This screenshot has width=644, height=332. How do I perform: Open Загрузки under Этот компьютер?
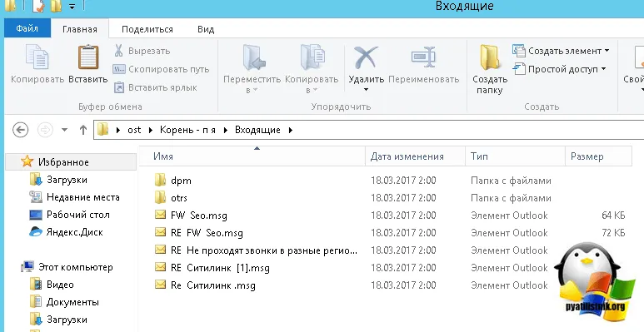67,320
